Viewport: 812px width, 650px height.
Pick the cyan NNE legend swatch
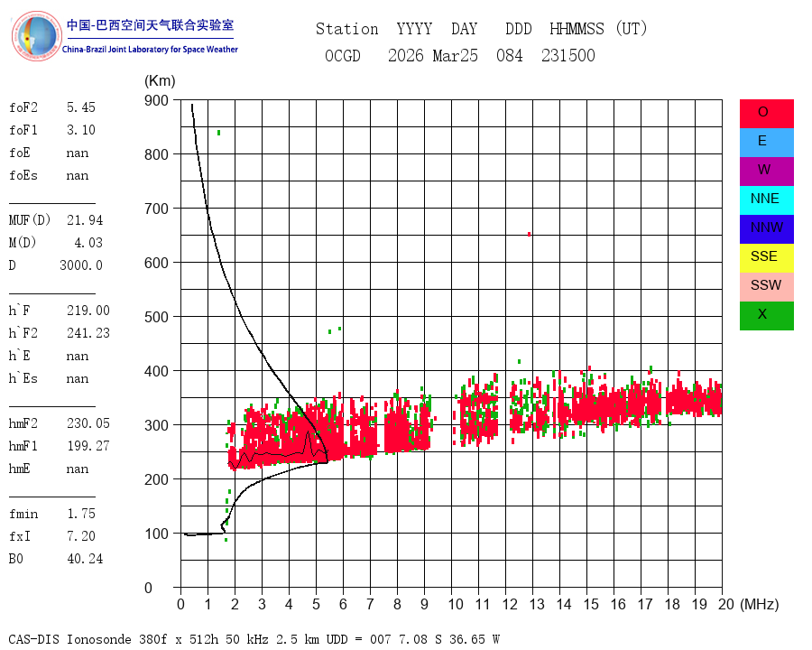766,200
